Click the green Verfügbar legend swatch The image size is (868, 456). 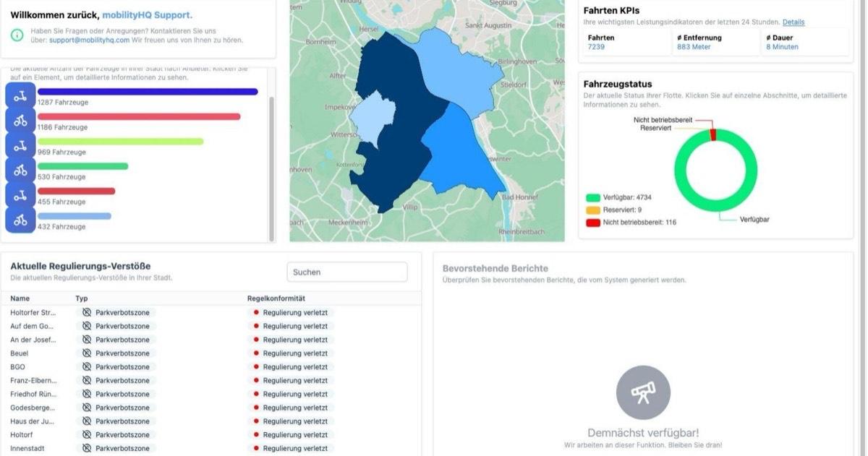tap(593, 197)
